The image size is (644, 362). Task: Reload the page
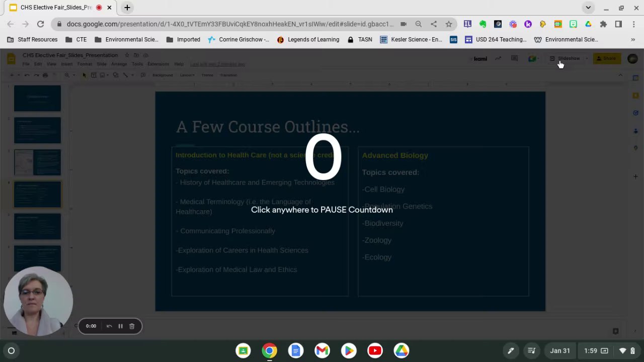click(x=40, y=24)
